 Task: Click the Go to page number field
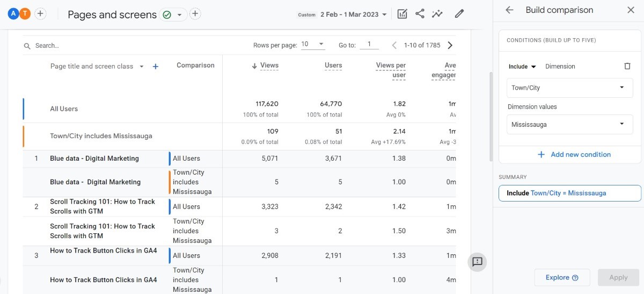369,45
